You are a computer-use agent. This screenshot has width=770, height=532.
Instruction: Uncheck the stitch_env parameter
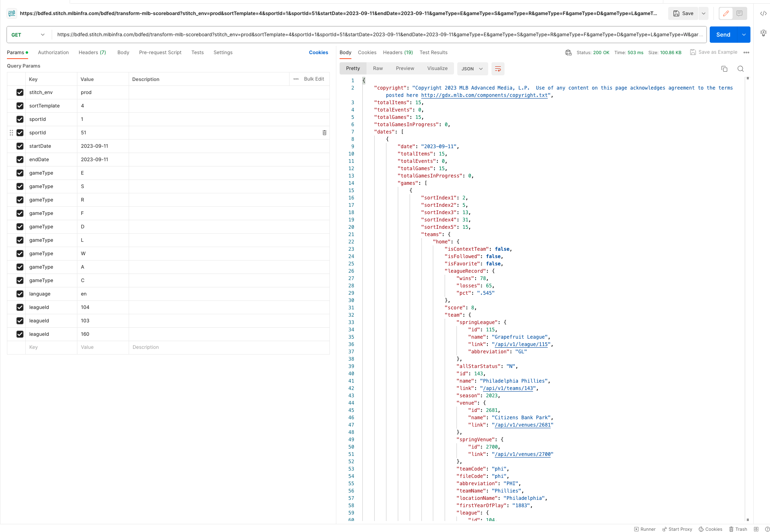point(20,92)
